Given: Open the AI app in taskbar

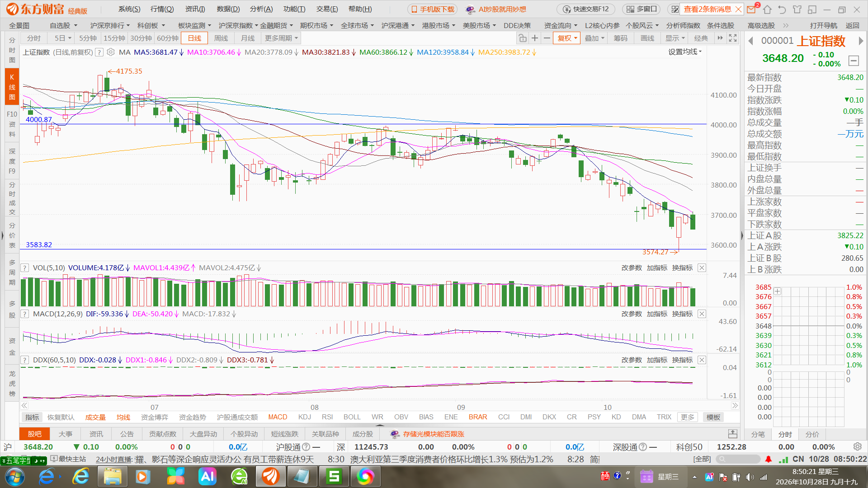Looking at the screenshot, I should [x=207, y=476].
